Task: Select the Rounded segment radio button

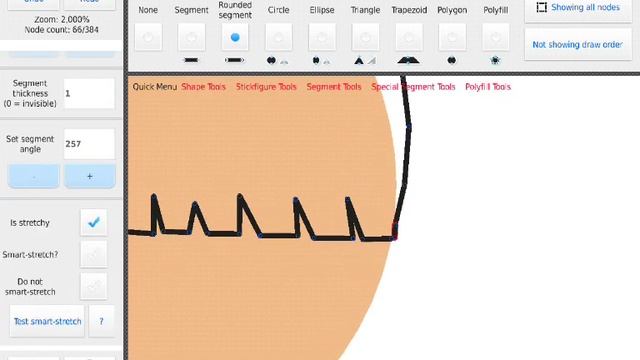Action: click(x=235, y=37)
